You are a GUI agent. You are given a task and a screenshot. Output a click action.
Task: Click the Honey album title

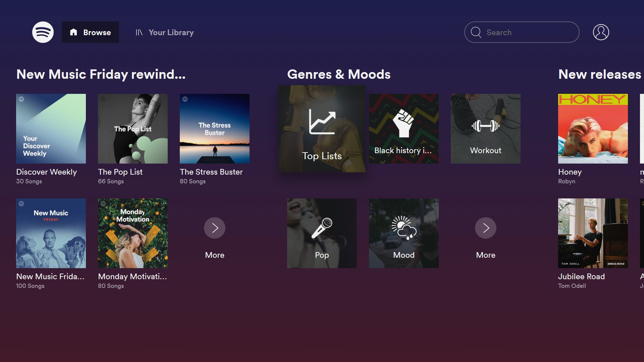[x=570, y=172]
